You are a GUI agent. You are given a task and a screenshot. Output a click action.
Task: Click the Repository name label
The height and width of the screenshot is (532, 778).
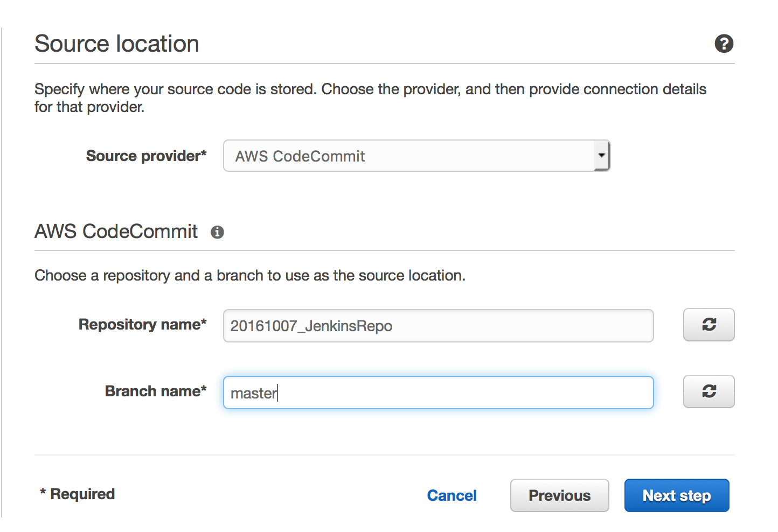[x=142, y=324]
